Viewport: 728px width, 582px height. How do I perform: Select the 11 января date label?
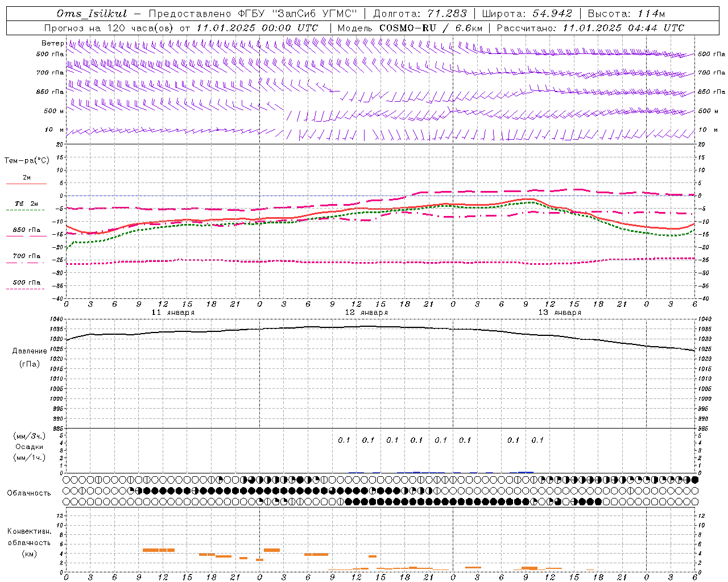click(173, 312)
